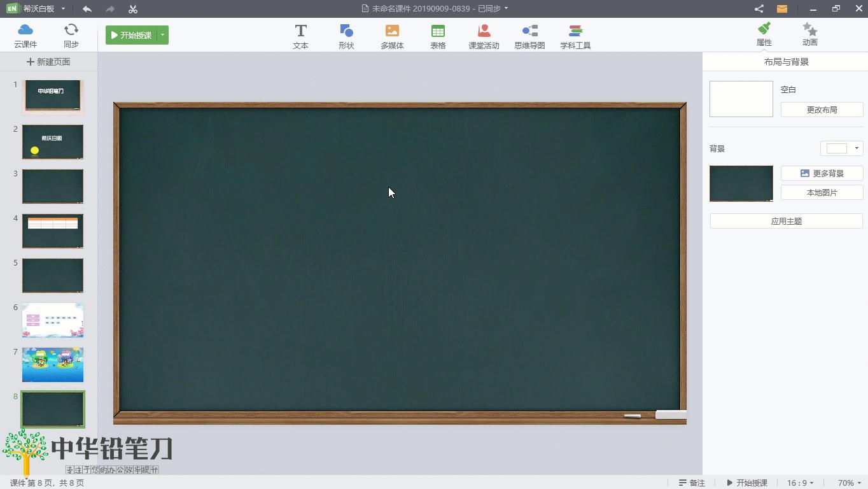Click the 更改布局 button
The image size is (868, 489).
tap(822, 110)
